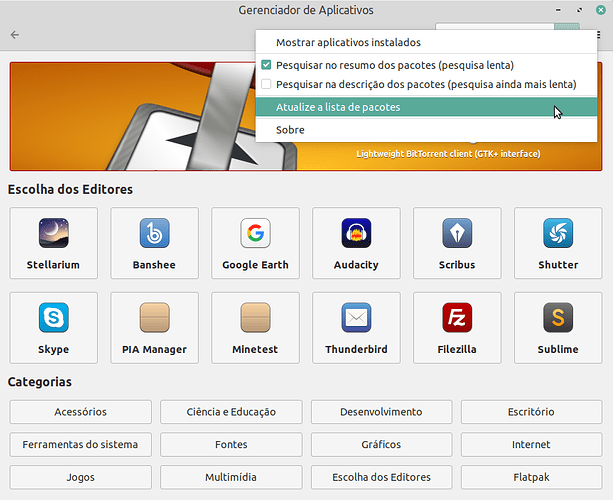Click the Stellarium label text

[x=53, y=265]
